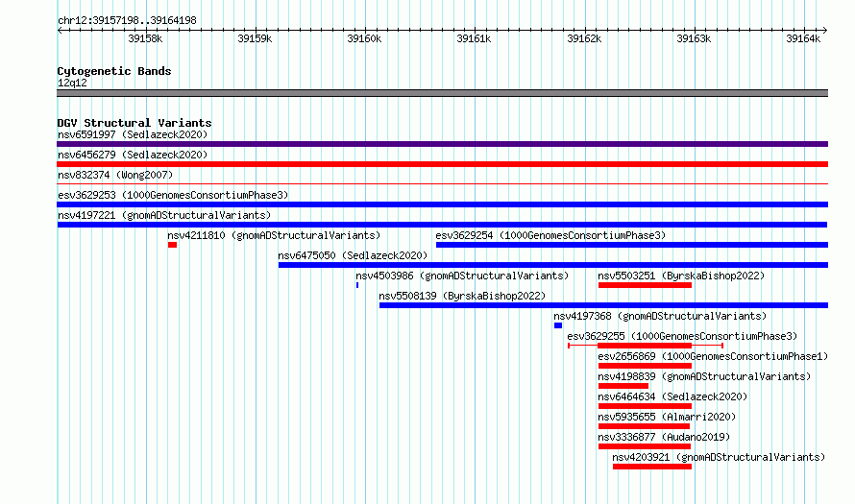
Task: Open nsv6464634 (Sedlazeck2020) label
Action: [x=672, y=396]
